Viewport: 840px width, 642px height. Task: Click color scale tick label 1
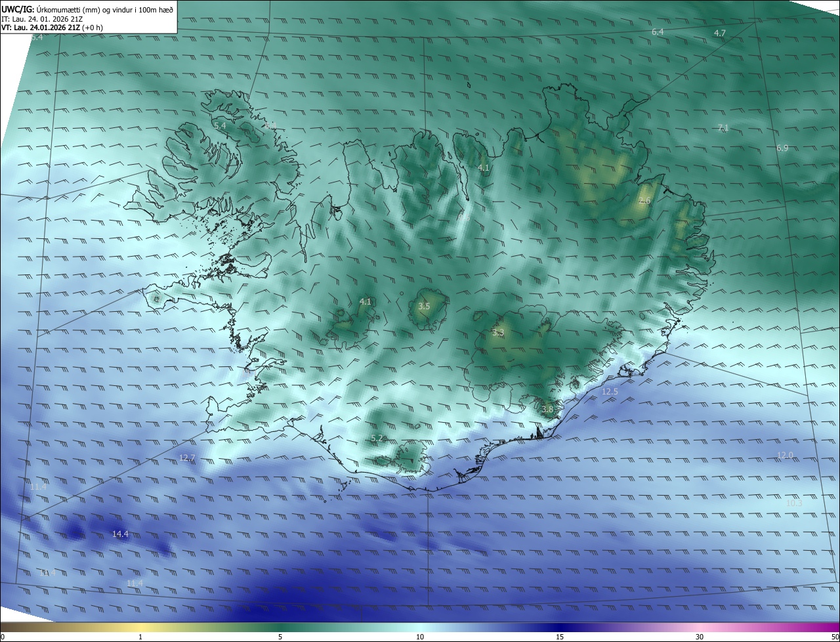pos(140,637)
